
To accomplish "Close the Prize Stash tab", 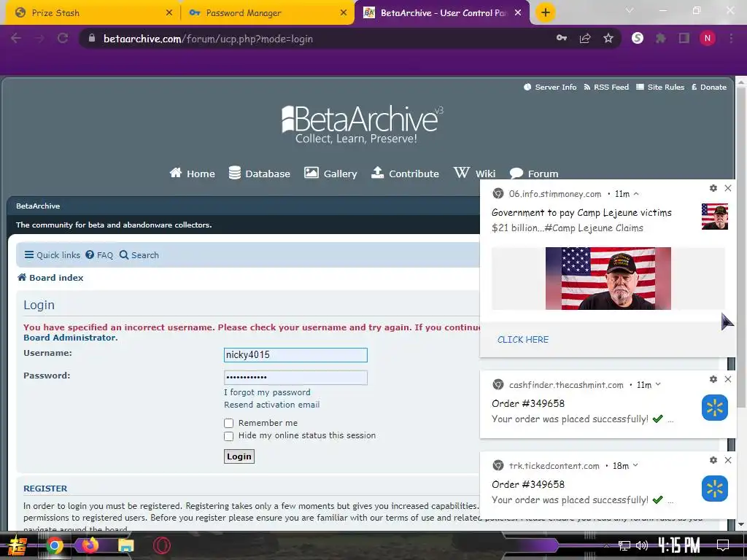I will point(169,13).
